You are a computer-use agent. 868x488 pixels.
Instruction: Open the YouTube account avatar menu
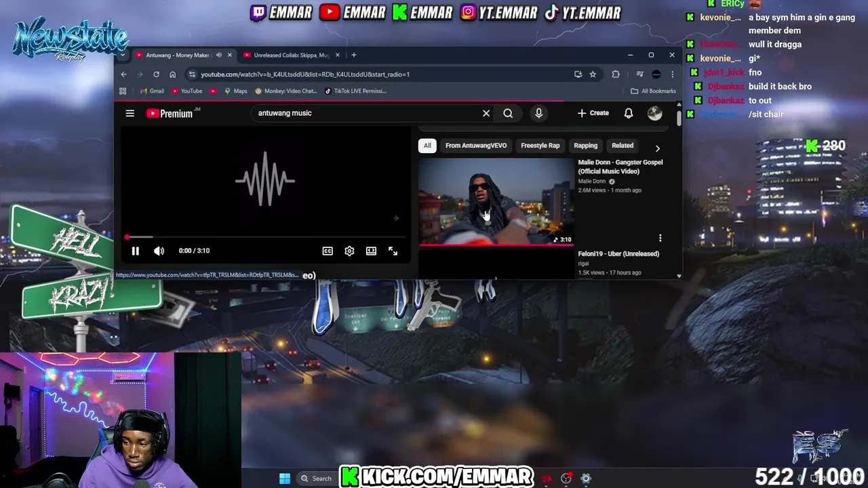click(x=654, y=113)
